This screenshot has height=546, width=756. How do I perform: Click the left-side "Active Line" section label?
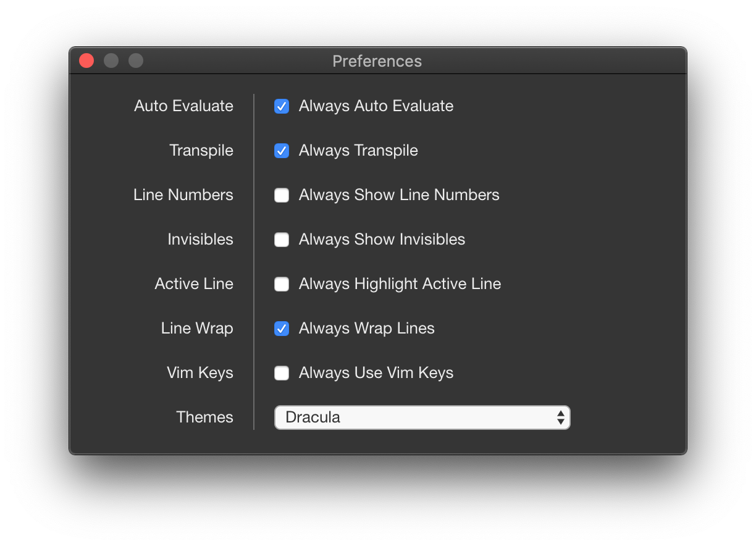coord(194,284)
